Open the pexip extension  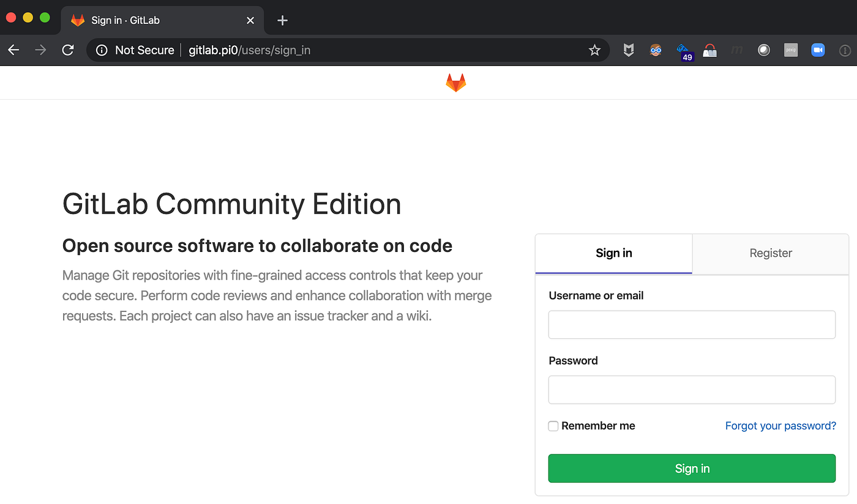coord(791,50)
